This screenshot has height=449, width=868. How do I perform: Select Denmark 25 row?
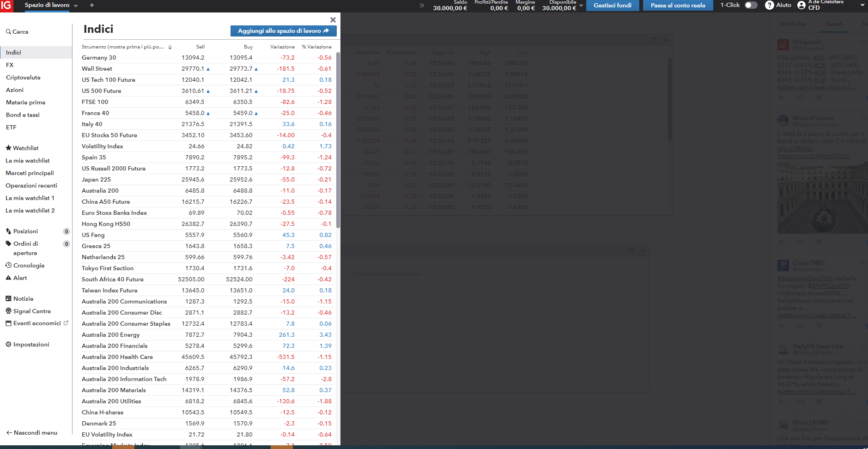(207, 424)
